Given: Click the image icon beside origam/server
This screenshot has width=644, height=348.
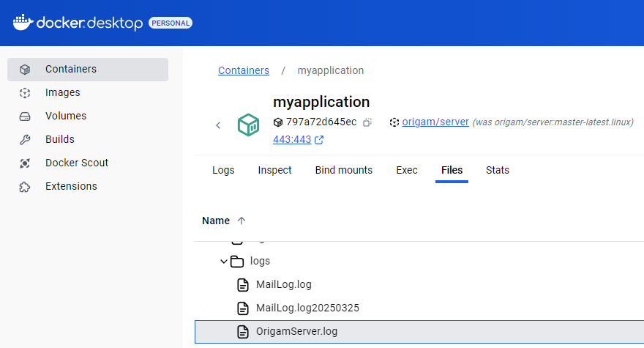Looking at the screenshot, I should coord(394,122).
